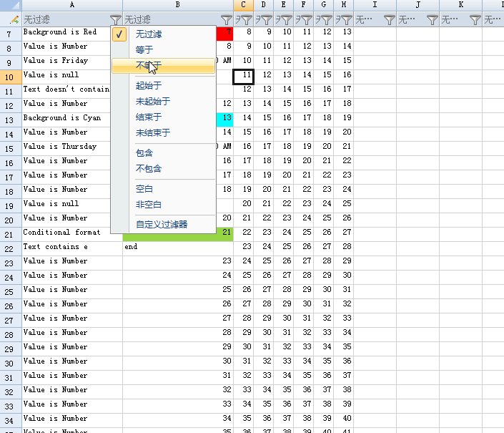Choose 自定义过滤器 custom filter entry
Screen dimensions: 504x433
[x=163, y=224]
